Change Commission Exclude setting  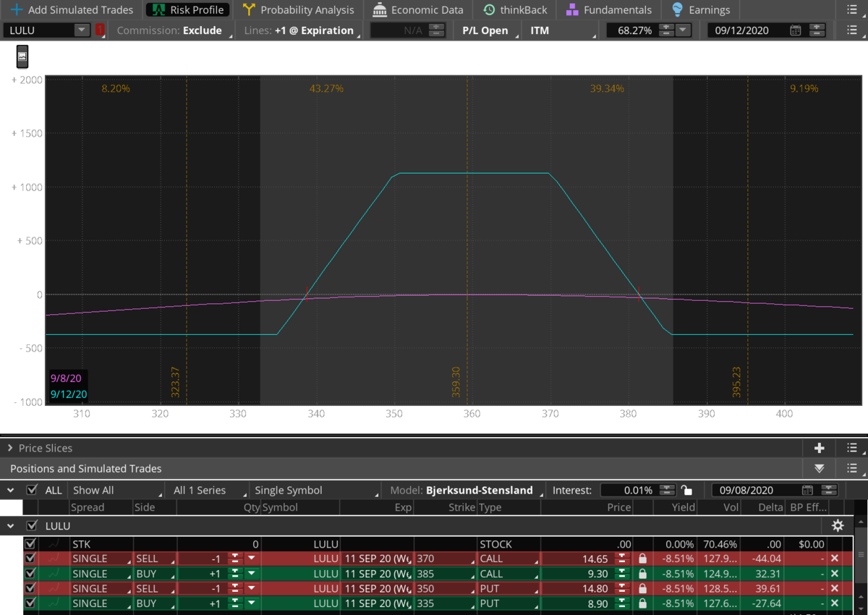coord(174,30)
